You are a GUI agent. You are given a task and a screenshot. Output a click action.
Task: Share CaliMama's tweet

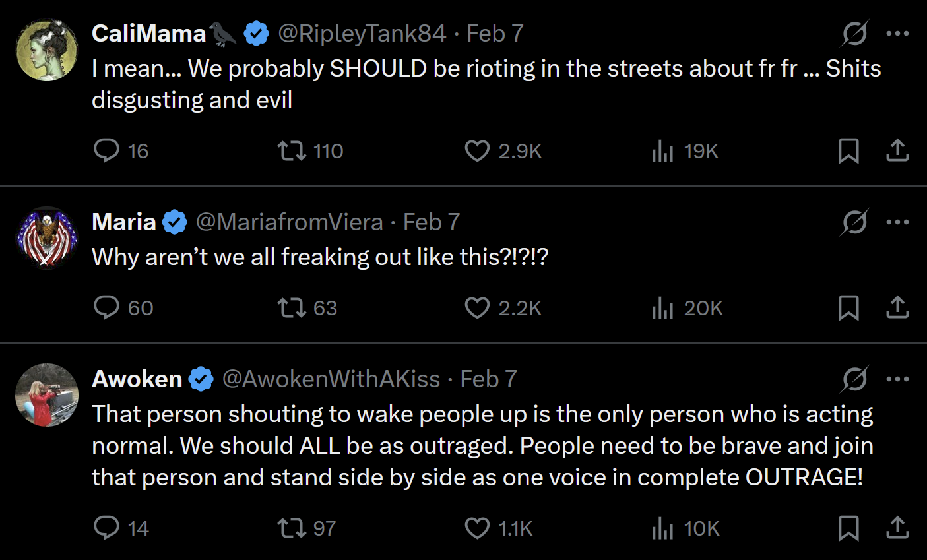tap(897, 151)
